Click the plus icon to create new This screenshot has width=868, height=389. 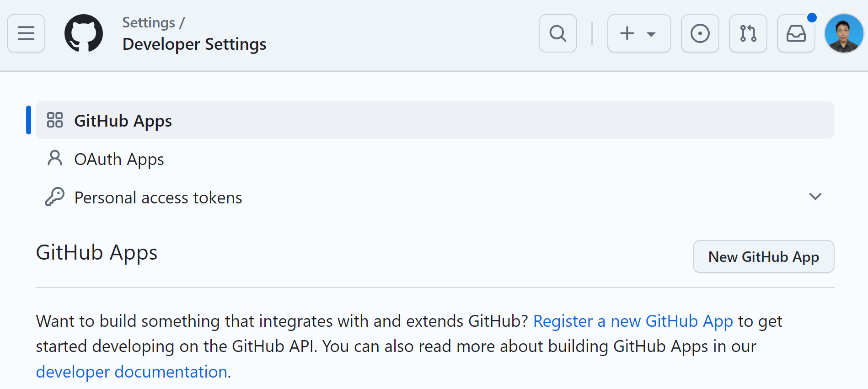point(627,33)
